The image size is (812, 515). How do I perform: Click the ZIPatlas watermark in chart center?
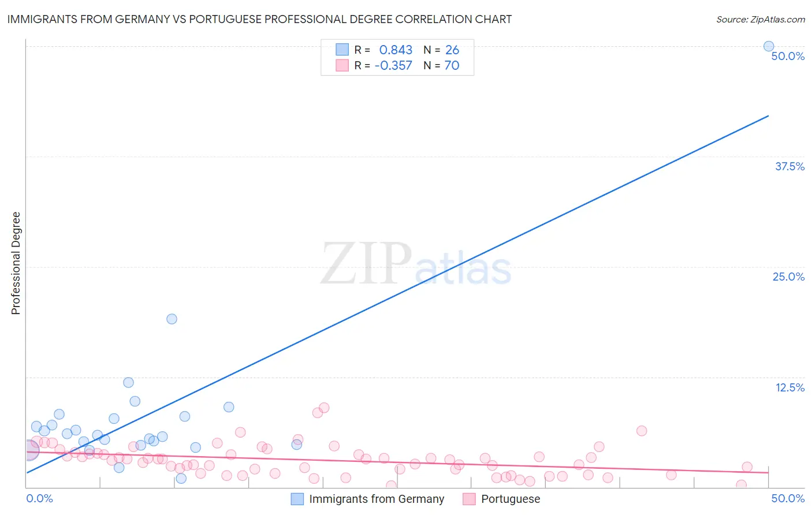point(416,264)
